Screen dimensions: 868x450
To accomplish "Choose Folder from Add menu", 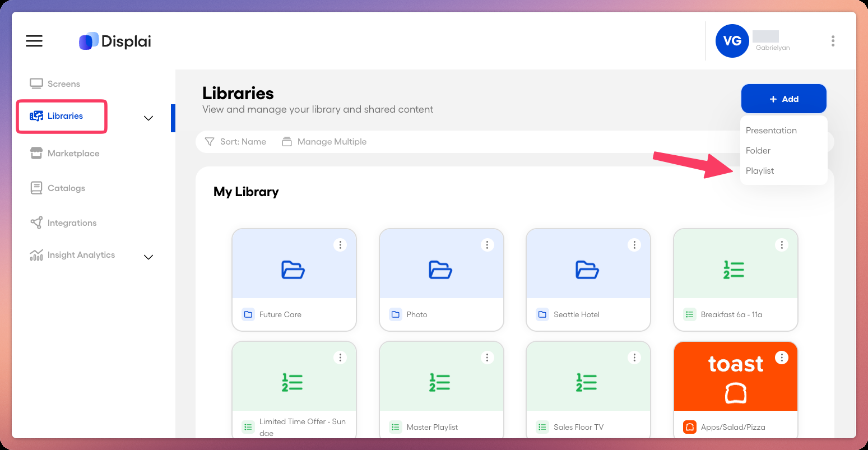I will pyautogui.click(x=758, y=151).
